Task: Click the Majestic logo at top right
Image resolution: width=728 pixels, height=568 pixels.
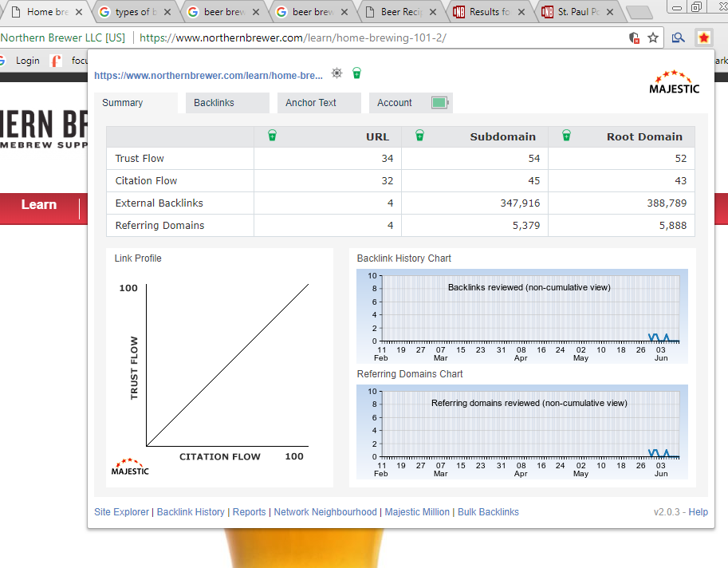Action: click(674, 82)
